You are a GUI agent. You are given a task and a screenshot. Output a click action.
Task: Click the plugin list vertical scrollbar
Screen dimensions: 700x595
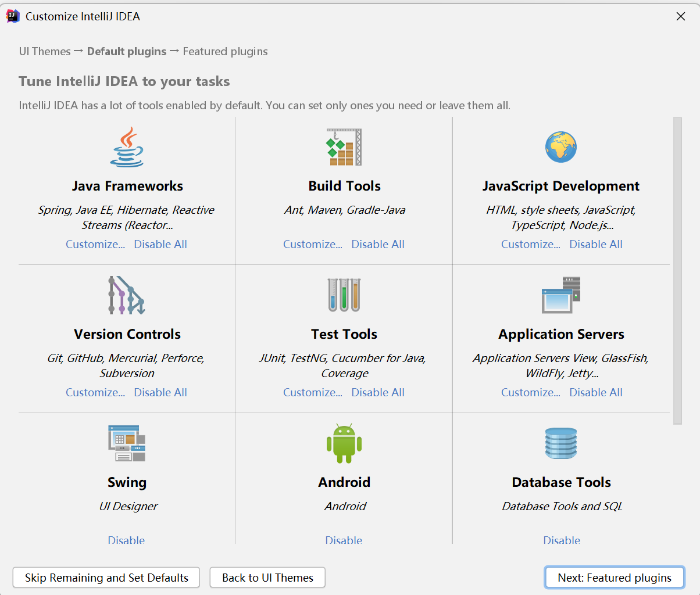pyautogui.click(x=677, y=270)
